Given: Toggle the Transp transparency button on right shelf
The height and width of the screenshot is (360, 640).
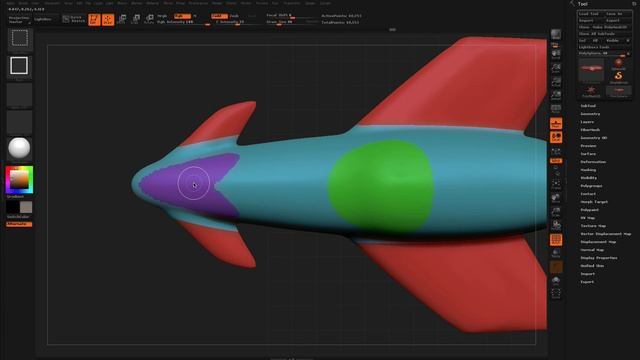Looking at the screenshot, I should tap(556, 253).
